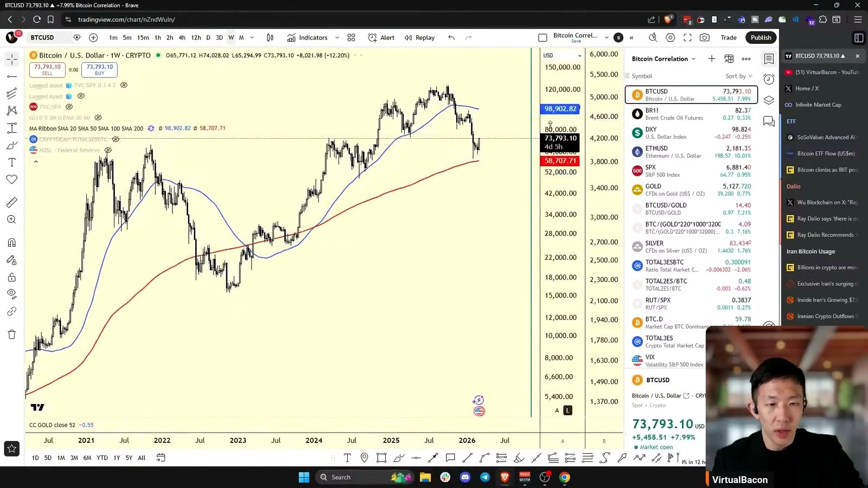Select the 1Y date range

117,458
